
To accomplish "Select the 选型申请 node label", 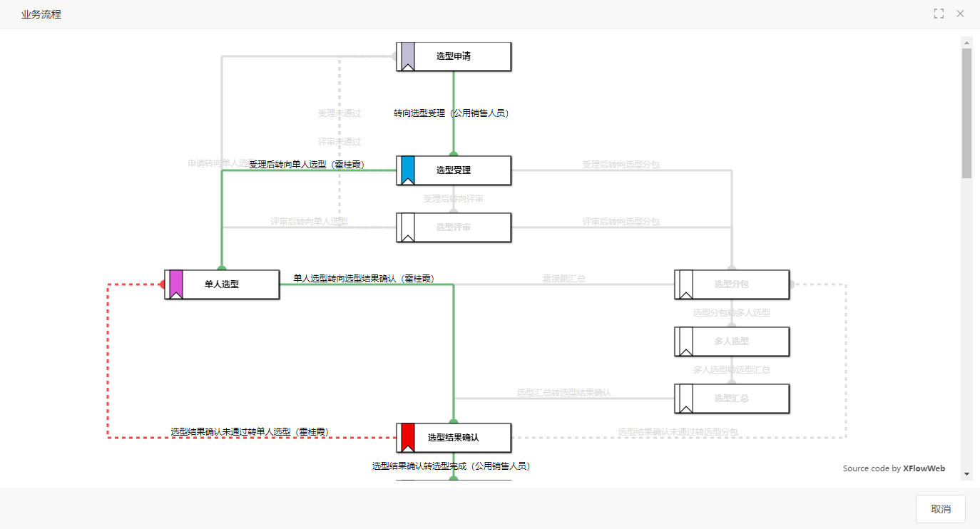I will pyautogui.click(x=453, y=56).
